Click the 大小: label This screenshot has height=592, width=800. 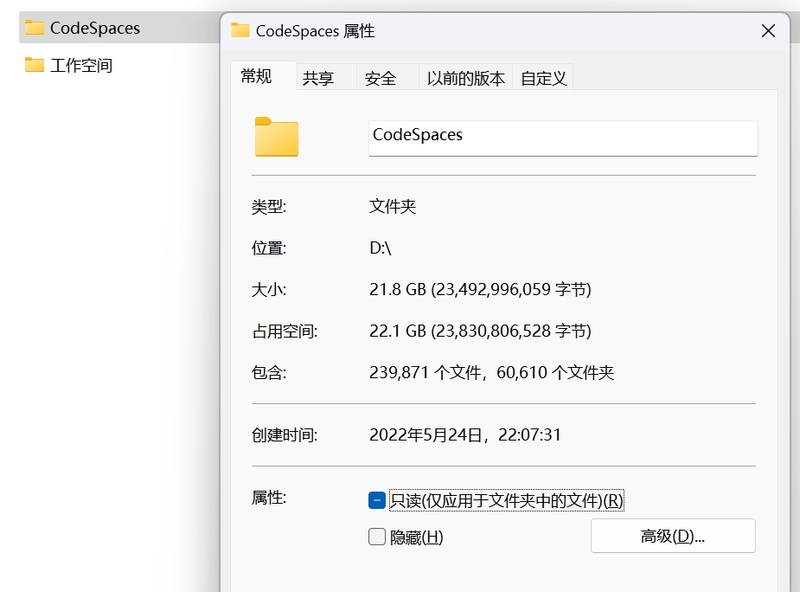[x=269, y=290]
